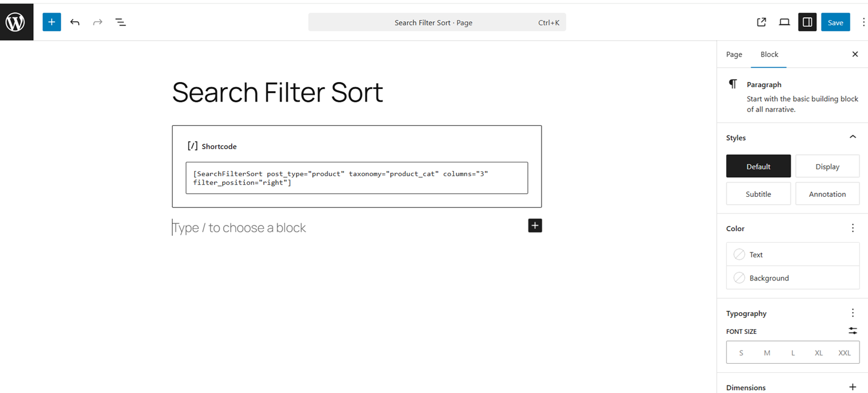This screenshot has height=393, width=868.
Task: Open the three-dot options menu
Action: 863,22
